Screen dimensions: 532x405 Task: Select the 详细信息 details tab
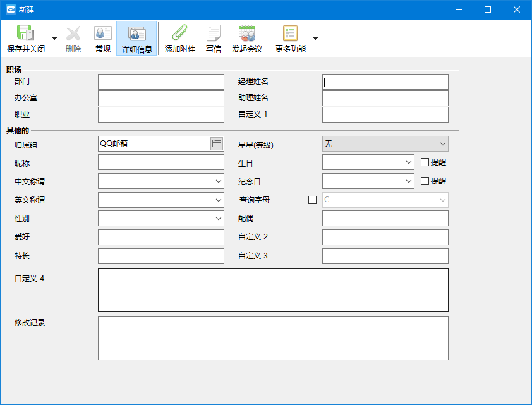(136, 39)
